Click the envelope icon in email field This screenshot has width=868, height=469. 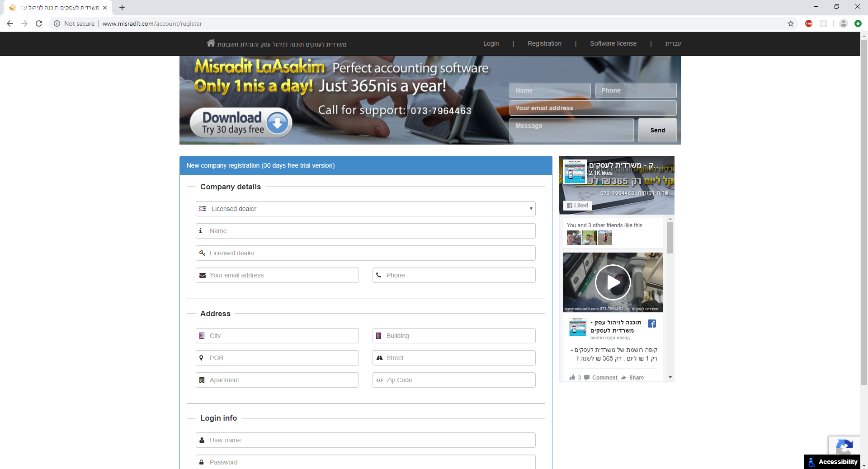click(203, 275)
